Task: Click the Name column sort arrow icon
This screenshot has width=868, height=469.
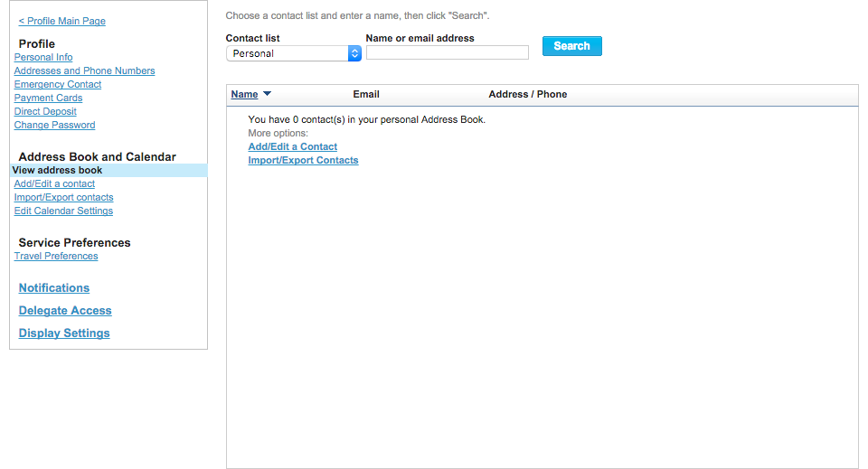Action: [267, 93]
